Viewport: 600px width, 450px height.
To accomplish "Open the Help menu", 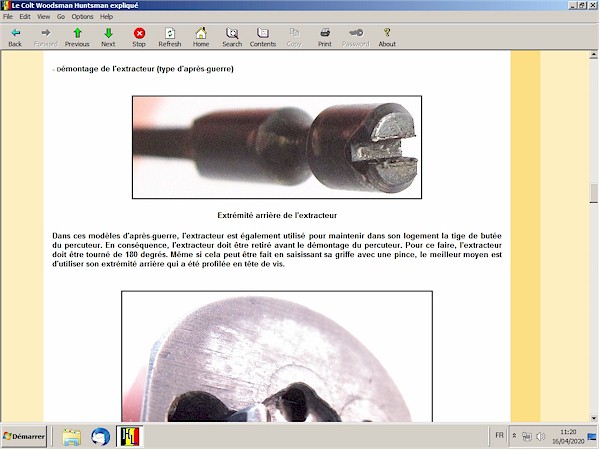I will (x=106, y=16).
